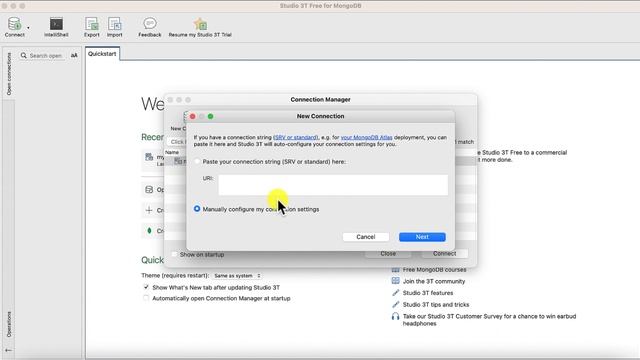Click the headphones icon beside Customer Survey
The image size is (640, 360).
pos(396,316)
